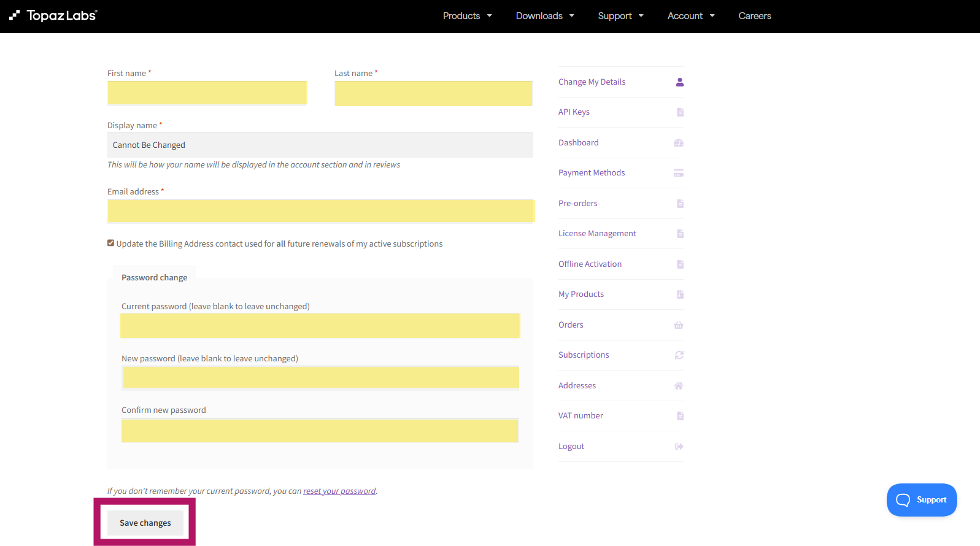980x546 pixels.
Task: Open the Support chat bubble
Action: point(922,500)
